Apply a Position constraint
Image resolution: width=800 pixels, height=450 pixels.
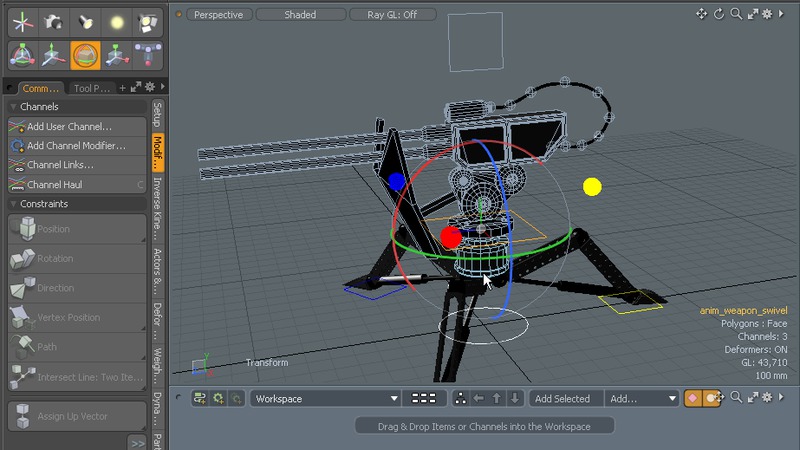77,229
